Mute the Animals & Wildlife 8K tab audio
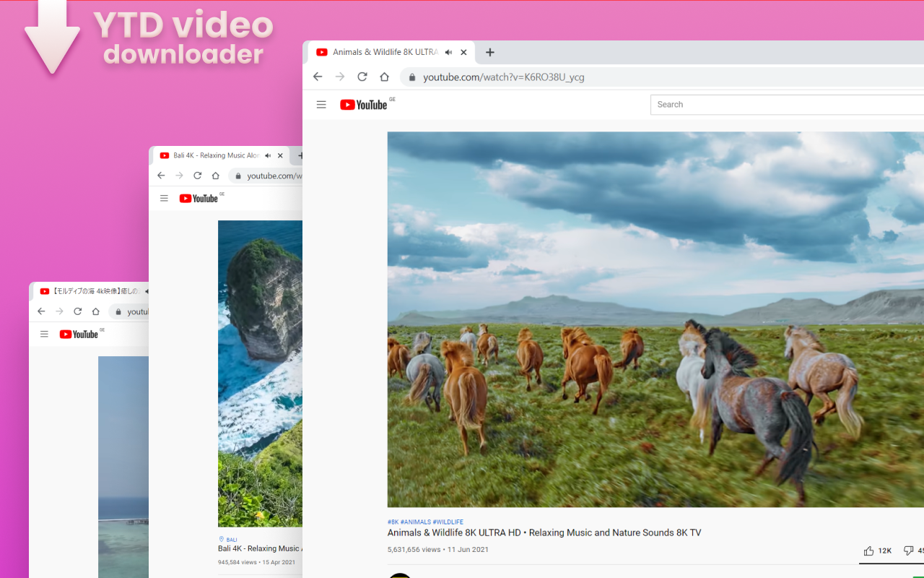The width and height of the screenshot is (924, 578). 448,52
